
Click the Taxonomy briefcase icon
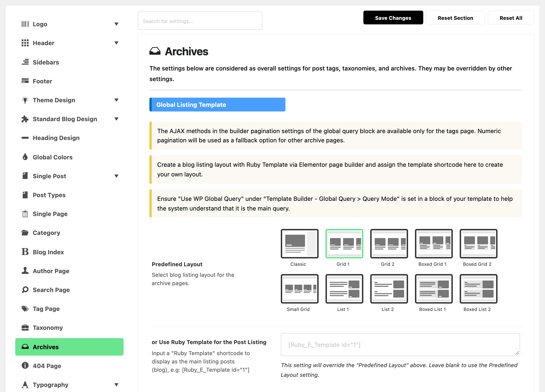[x=25, y=328]
